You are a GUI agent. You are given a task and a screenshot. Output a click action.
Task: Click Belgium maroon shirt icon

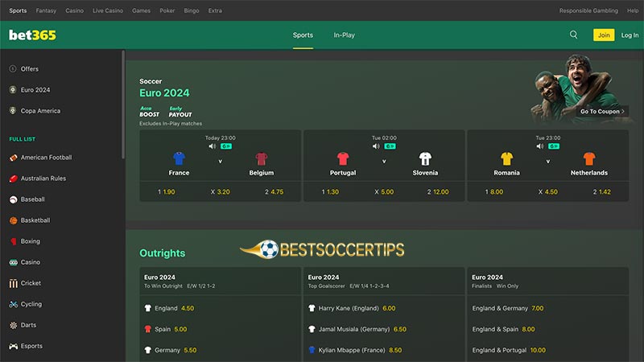261,158
